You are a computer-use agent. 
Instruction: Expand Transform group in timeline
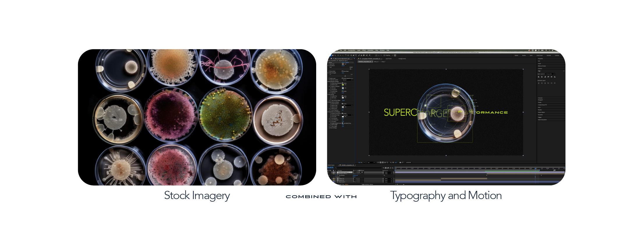(x=334, y=177)
